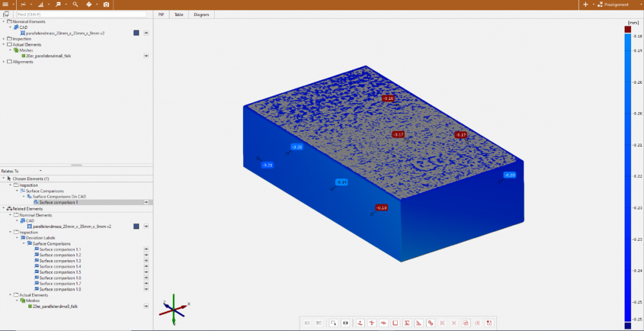Click the angle triangle icon in bottom toolbar
644x331 pixels.
pos(418,323)
